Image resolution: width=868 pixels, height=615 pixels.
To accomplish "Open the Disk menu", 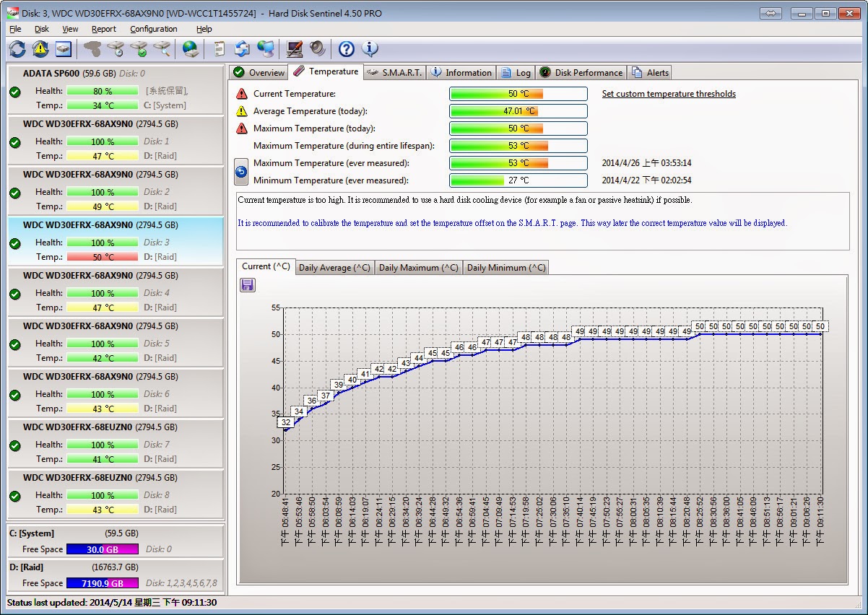I will 42,29.
